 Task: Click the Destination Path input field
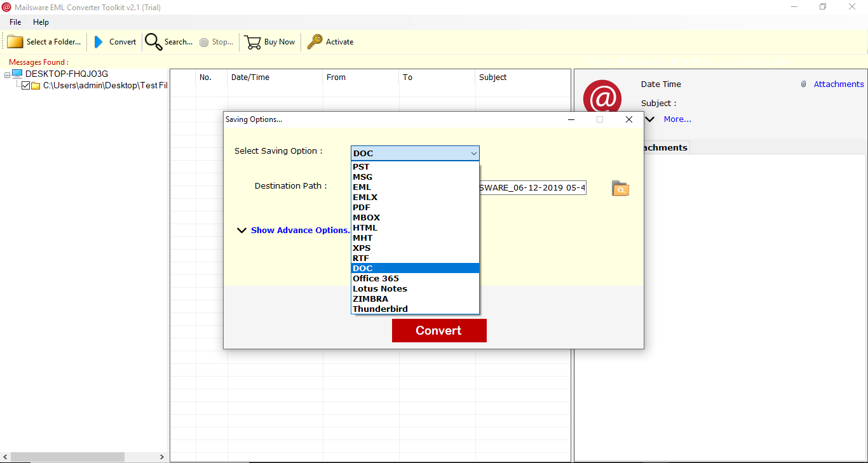pos(532,188)
